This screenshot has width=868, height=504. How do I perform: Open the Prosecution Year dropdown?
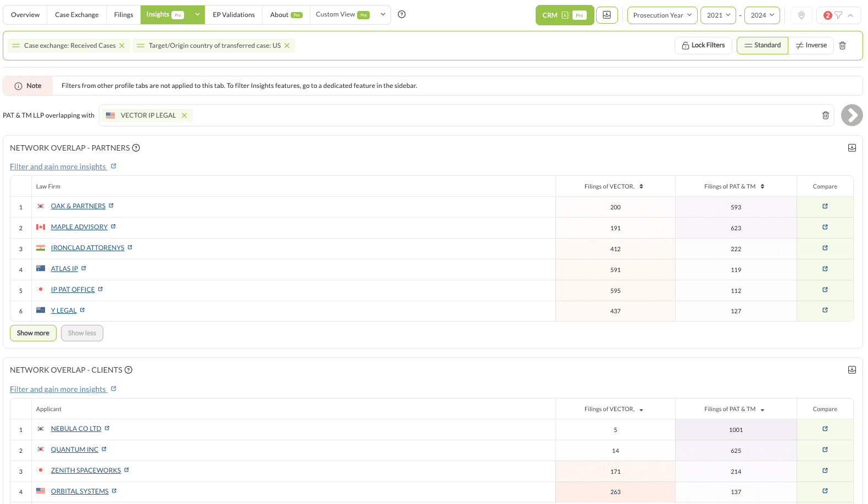(663, 15)
